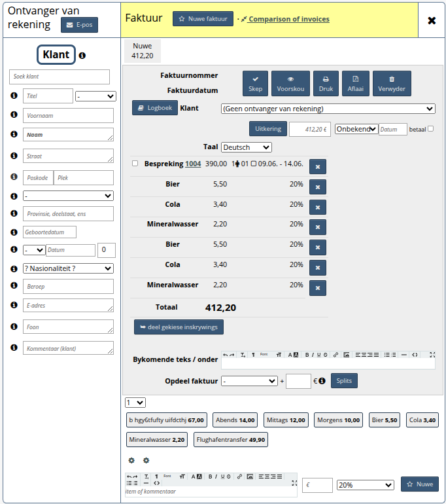Screen dimensions: 446x504
Task: Click the info icon beside the Geboortedatum field
Action: (x=14, y=232)
